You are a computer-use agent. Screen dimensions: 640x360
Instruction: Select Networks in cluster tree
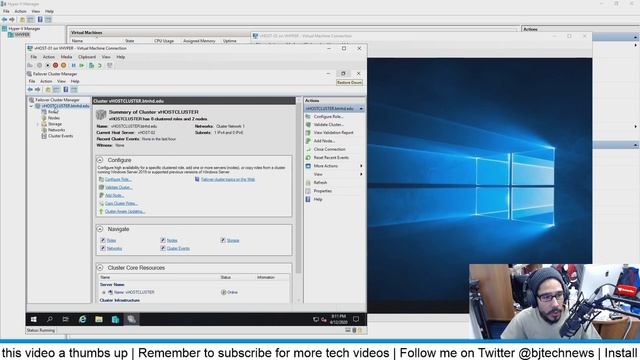(x=56, y=130)
